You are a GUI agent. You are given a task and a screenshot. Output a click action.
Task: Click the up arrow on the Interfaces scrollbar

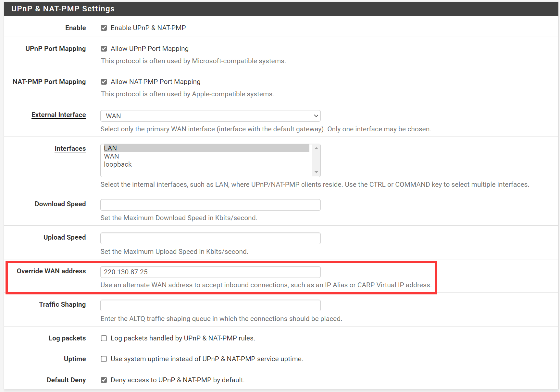click(x=316, y=148)
